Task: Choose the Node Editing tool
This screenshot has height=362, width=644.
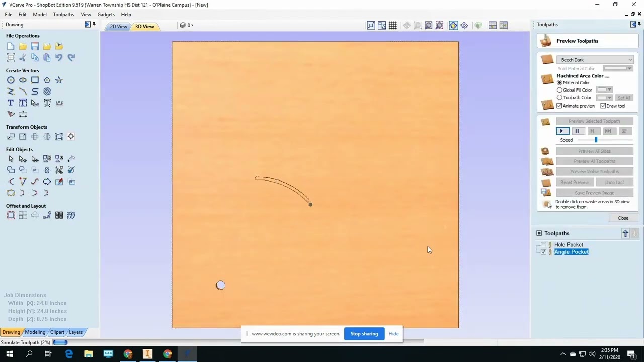Action: tap(23, 159)
